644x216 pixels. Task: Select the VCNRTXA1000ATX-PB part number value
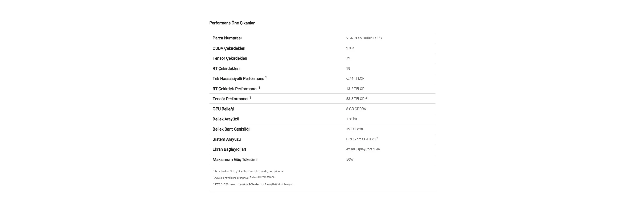coord(364,38)
